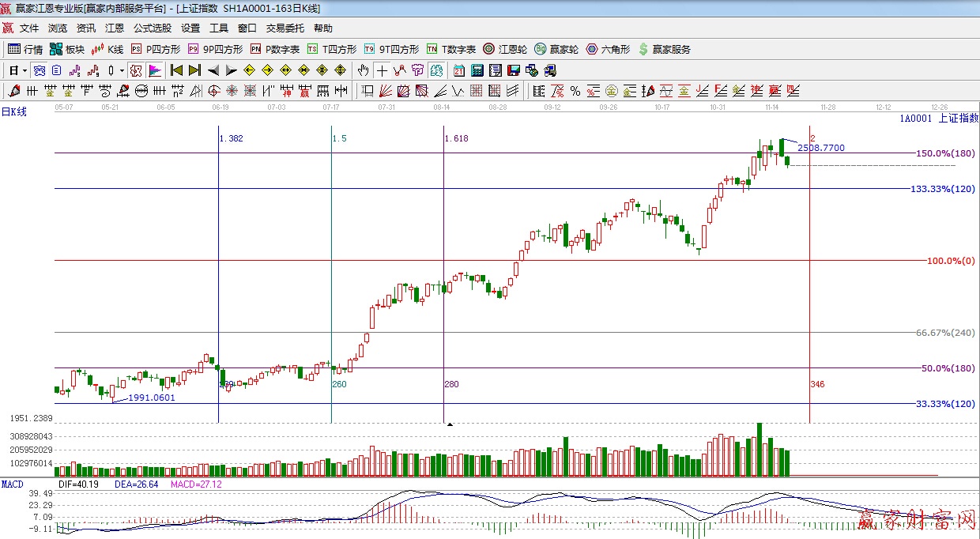Toggle the colored flag chart button
The height and width of the screenshot is (539, 980).
click(x=154, y=70)
